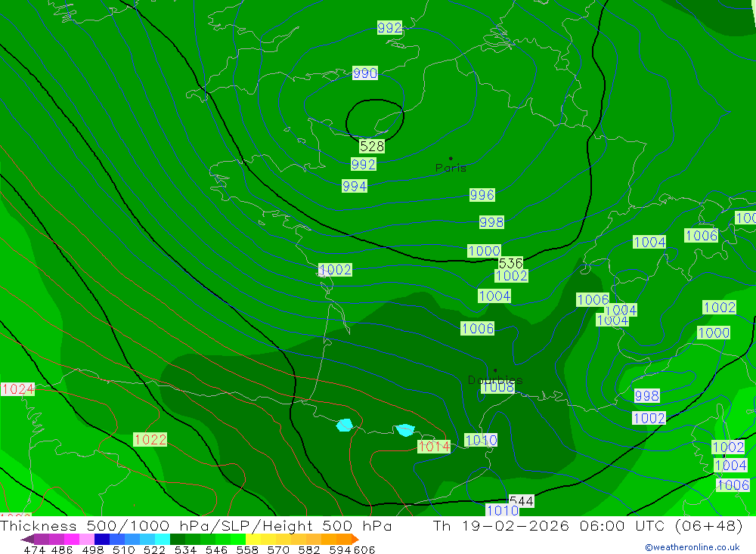Click the 536 height contour label

pyautogui.click(x=510, y=263)
